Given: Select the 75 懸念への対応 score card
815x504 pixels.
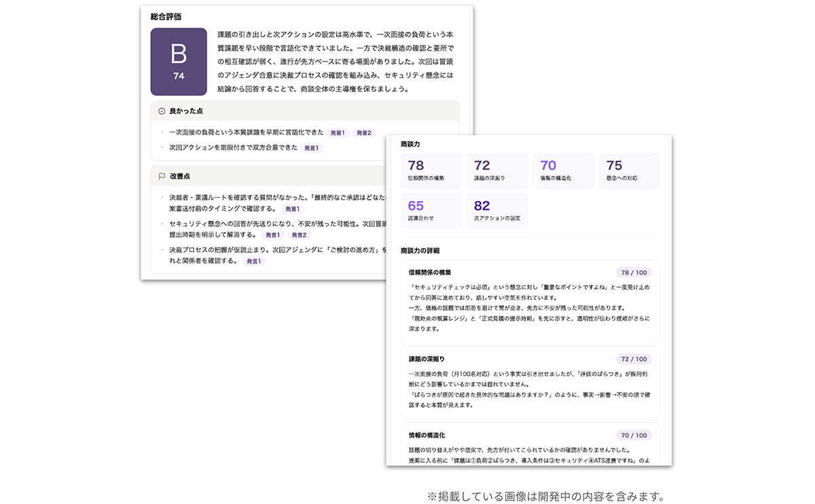Looking at the screenshot, I should [629, 170].
